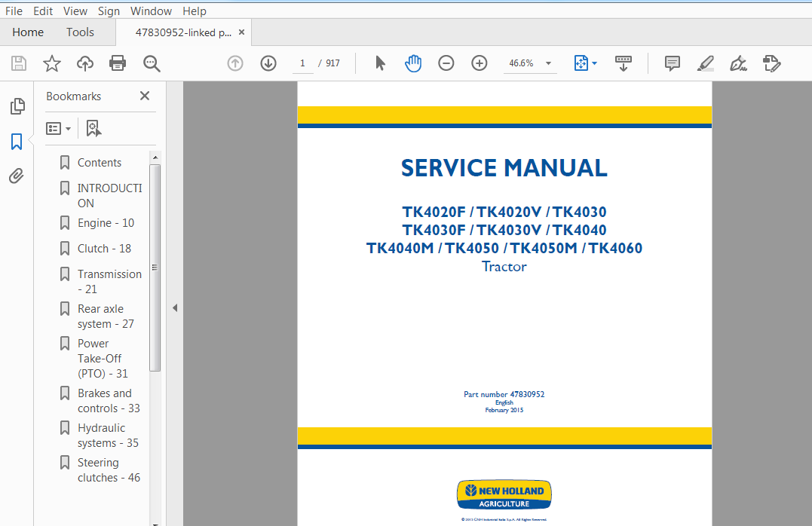Click bookmarks scrollbar up arrow
The height and width of the screenshot is (526, 812).
[155, 157]
